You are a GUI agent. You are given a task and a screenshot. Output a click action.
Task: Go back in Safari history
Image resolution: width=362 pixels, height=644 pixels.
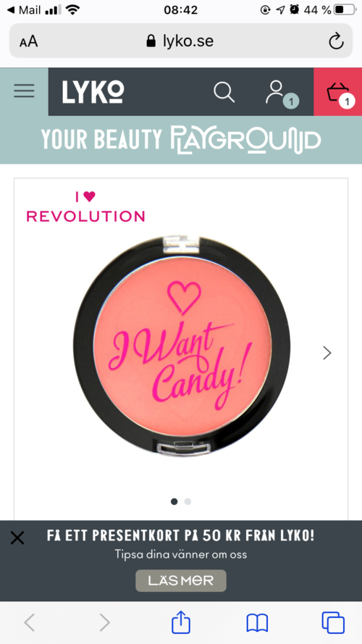click(29, 623)
